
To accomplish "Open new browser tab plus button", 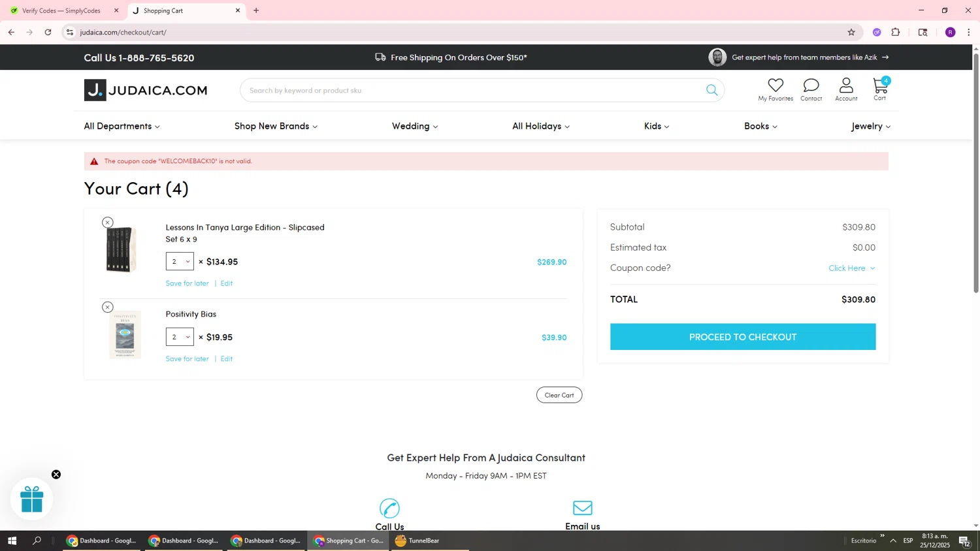I will (x=256, y=10).
